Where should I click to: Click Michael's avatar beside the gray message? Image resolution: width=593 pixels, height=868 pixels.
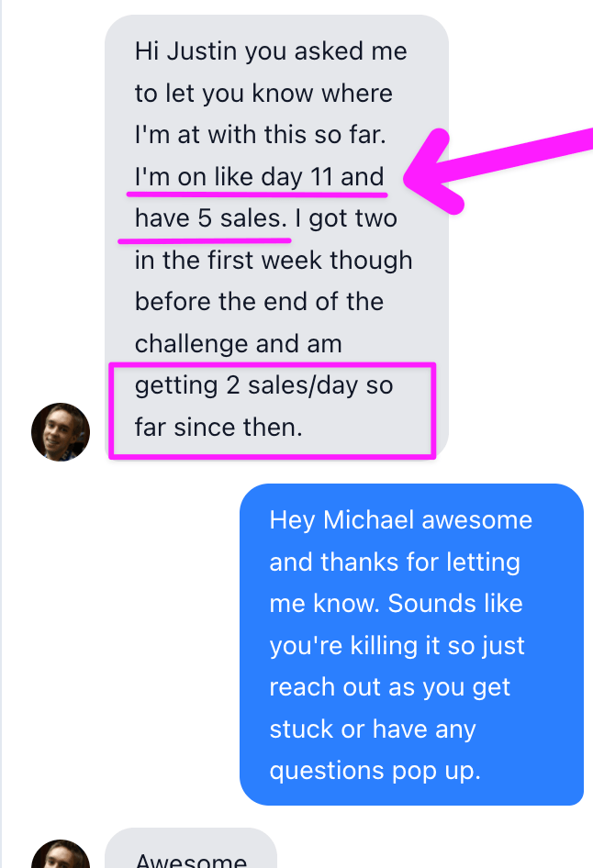pos(61,431)
